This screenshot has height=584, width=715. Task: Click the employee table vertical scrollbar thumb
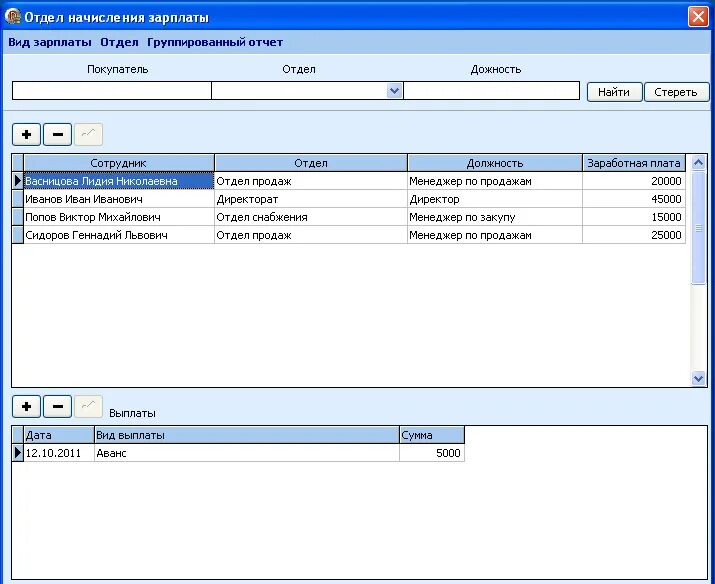click(699, 228)
